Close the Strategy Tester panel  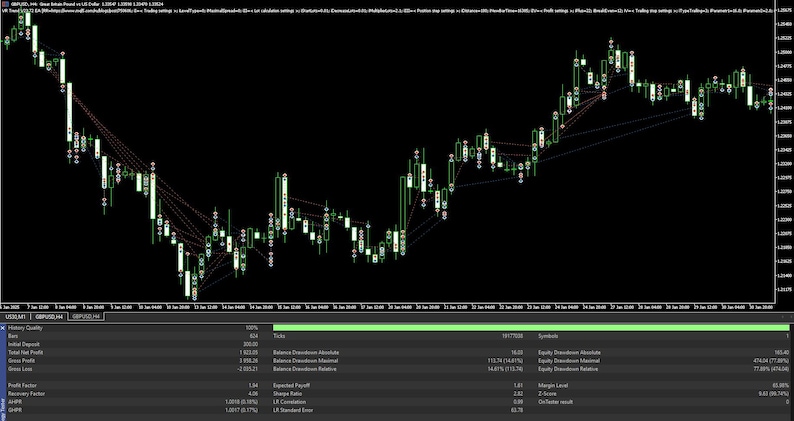coord(3,328)
